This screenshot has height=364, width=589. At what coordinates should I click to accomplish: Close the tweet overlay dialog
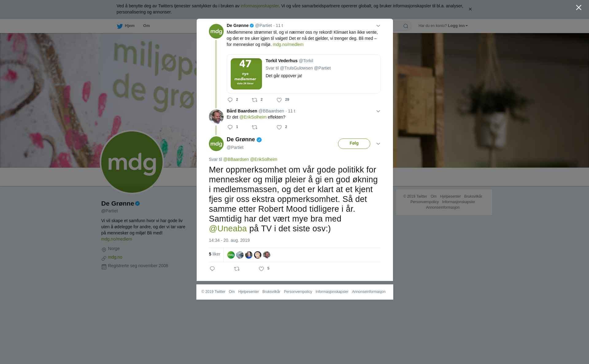(x=579, y=8)
